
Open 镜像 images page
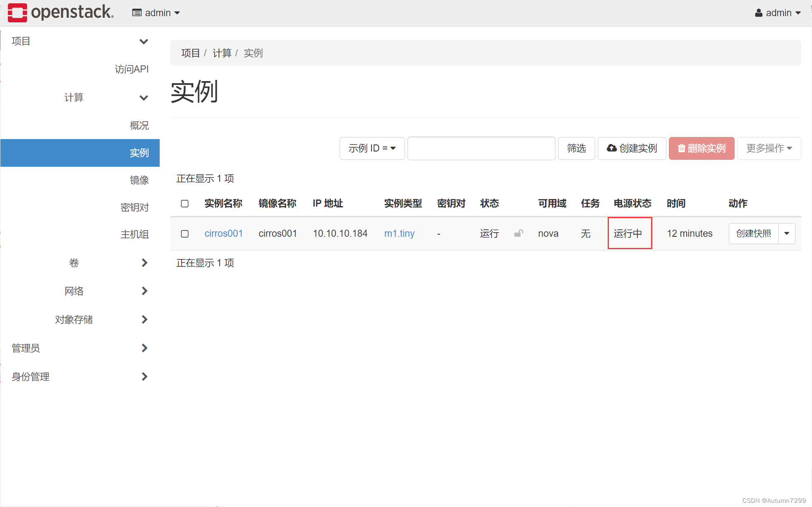click(139, 180)
